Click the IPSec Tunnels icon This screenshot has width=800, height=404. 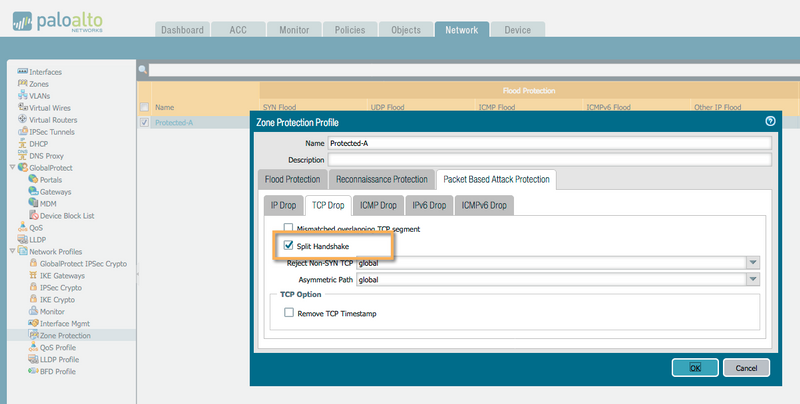(x=22, y=131)
